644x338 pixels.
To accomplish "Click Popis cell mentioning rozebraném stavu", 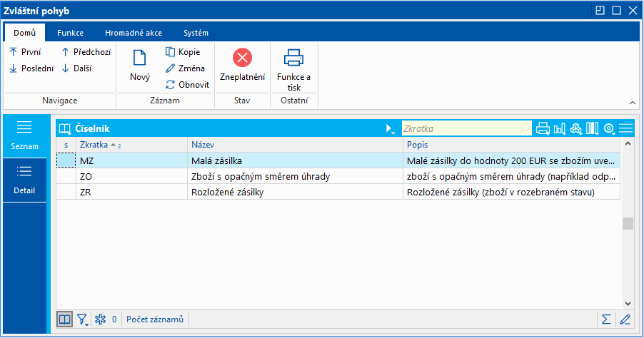I will point(512,192).
